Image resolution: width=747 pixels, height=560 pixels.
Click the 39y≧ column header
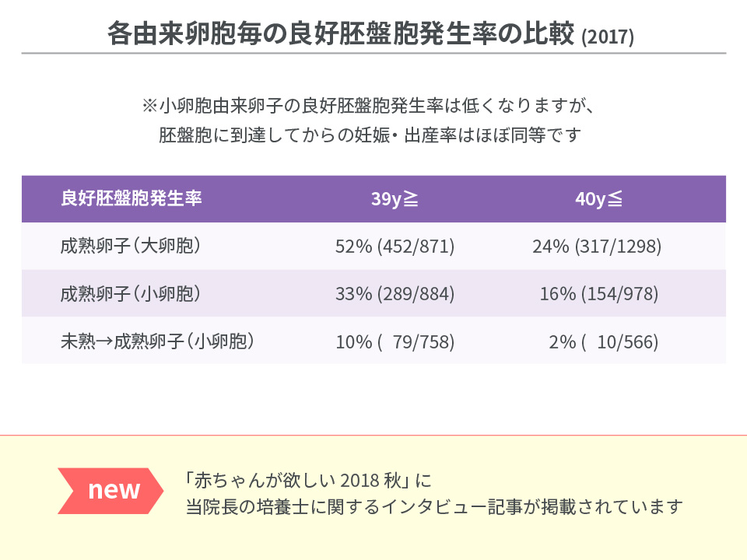coord(395,198)
